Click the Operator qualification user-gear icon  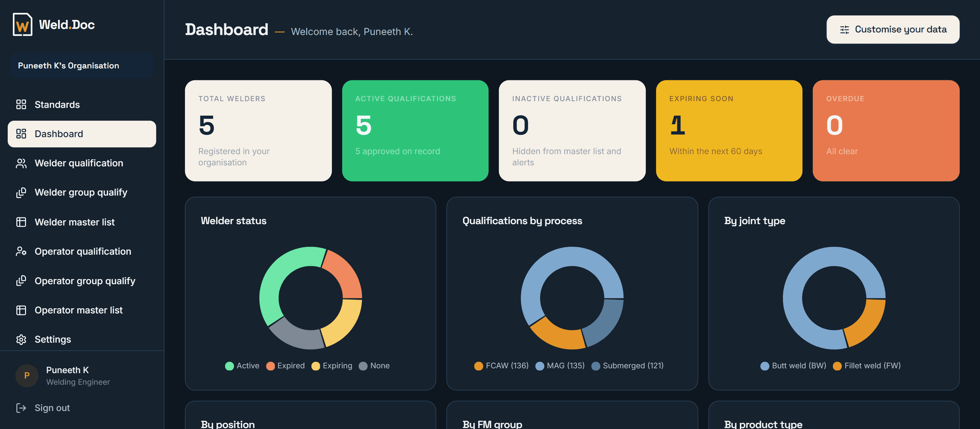click(21, 251)
